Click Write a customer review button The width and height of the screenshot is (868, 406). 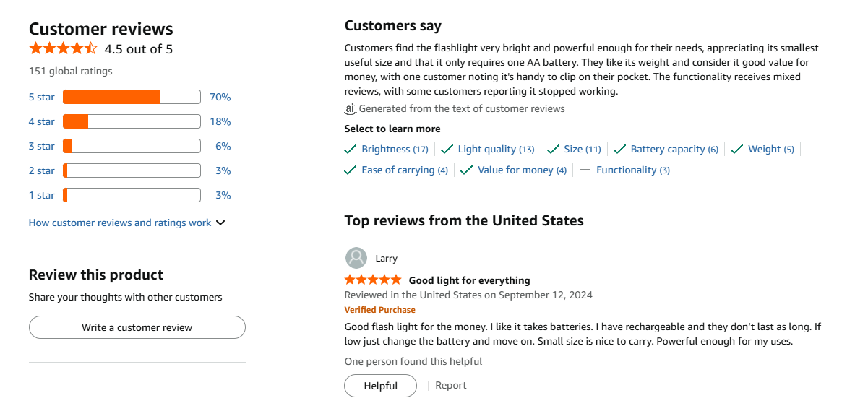[x=137, y=327]
